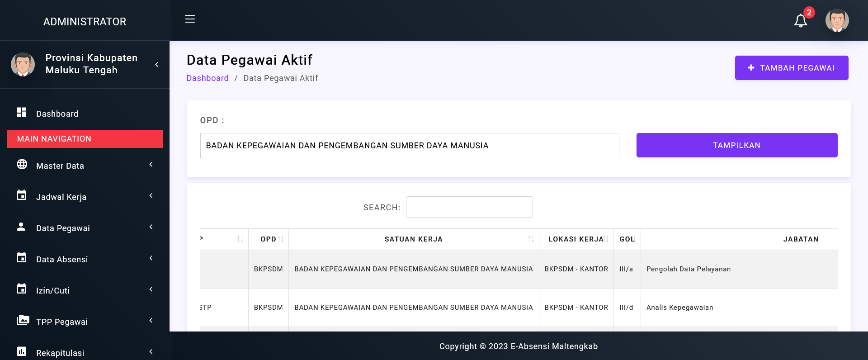The height and width of the screenshot is (360, 868).
Task: Toggle the hamburger sidebar menu
Action: 190,19
